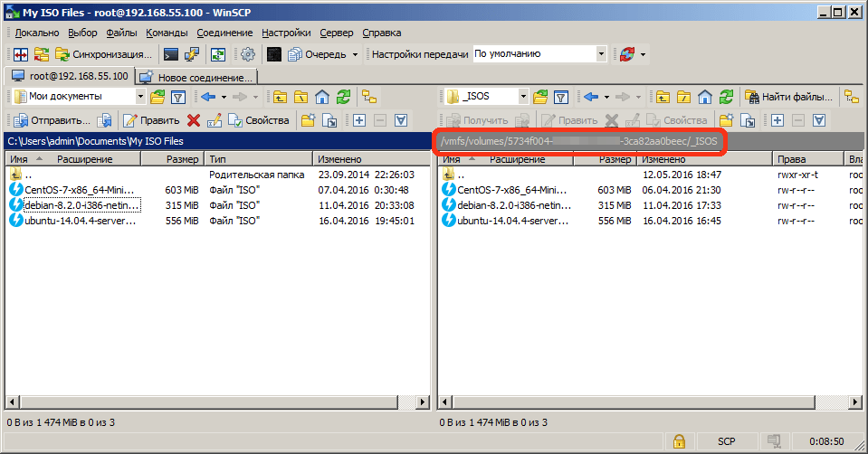
Task: Click the Synchronize Browsing icon in top toolbar
Action: click(42, 54)
